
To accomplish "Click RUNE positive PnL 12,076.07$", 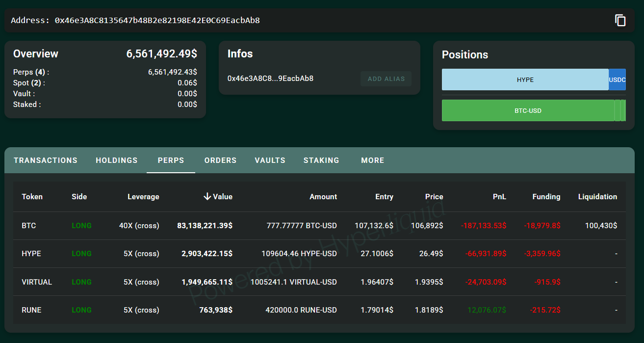I will [x=487, y=310].
